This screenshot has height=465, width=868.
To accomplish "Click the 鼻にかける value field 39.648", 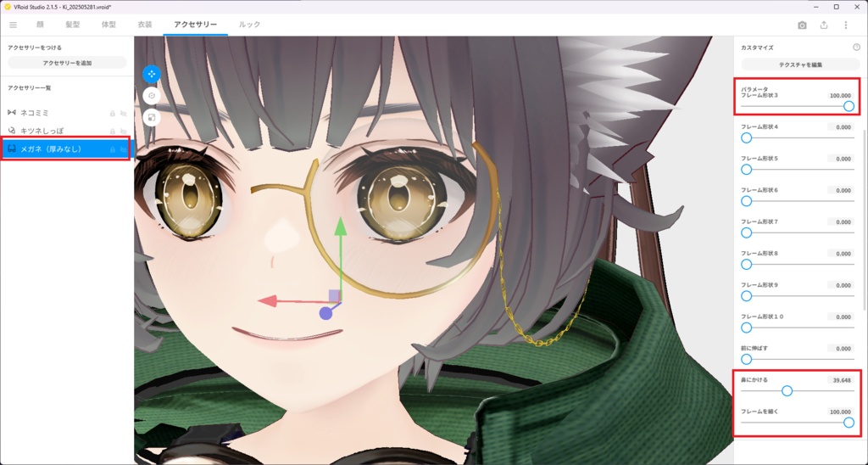I will (840, 380).
